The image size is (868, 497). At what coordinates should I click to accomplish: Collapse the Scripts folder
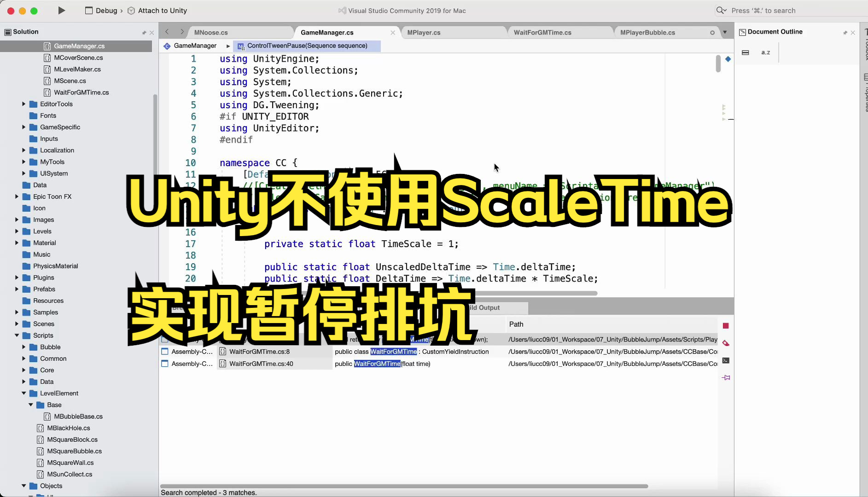click(x=17, y=335)
